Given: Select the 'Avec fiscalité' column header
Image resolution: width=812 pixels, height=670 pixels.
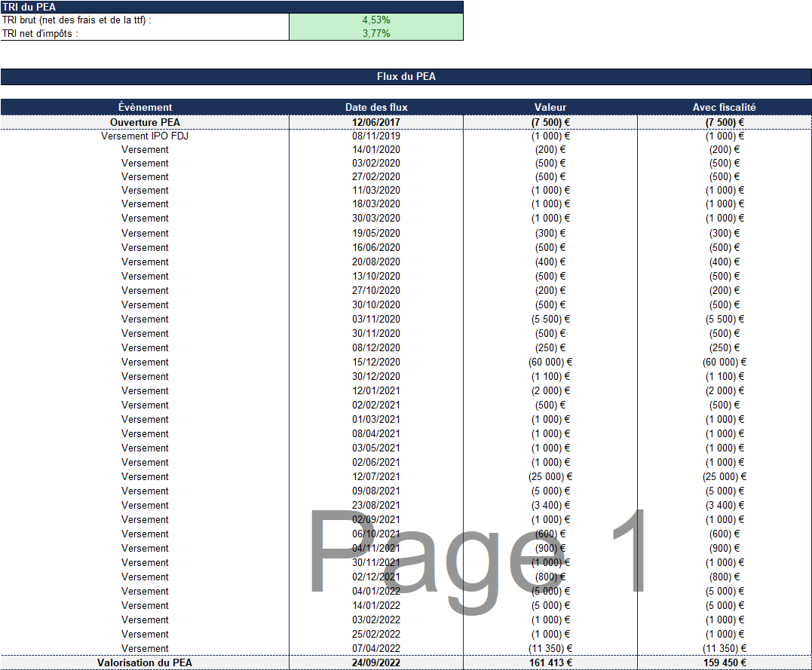Looking at the screenshot, I should coord(724,107).
